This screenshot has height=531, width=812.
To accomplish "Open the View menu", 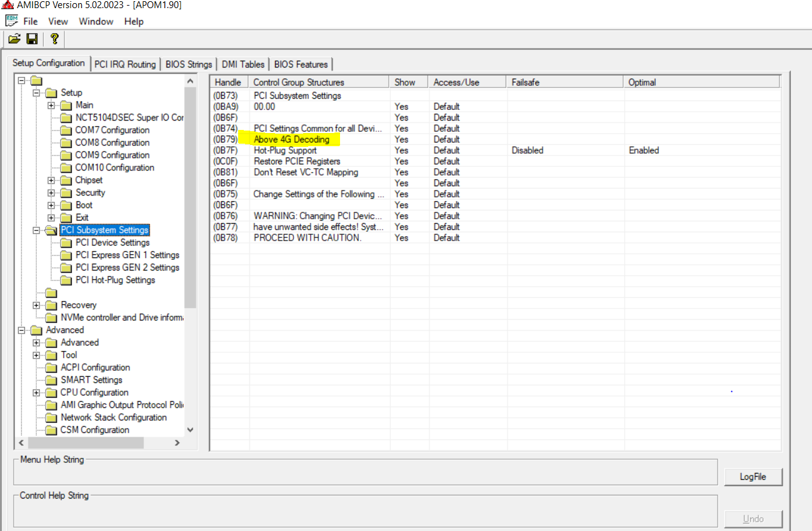I will pos(58,21).
